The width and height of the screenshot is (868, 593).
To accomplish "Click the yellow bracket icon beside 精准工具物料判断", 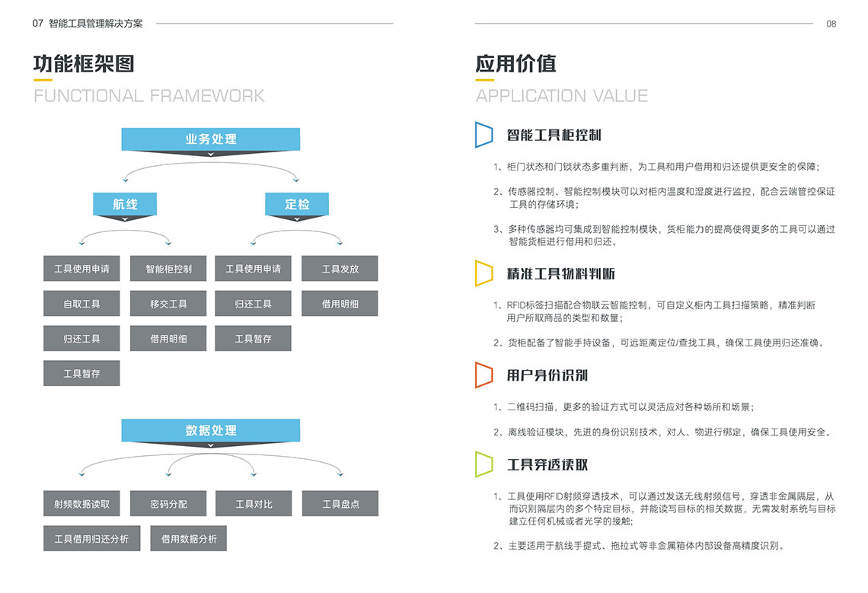I will [x=483, y=273].
